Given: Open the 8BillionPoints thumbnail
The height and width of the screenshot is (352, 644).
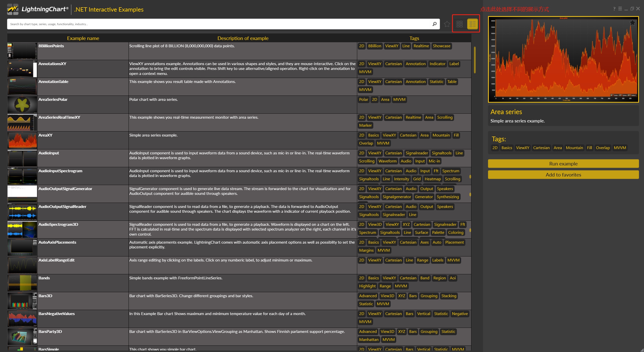Looking at the screenshot, I should coord(22,51).
